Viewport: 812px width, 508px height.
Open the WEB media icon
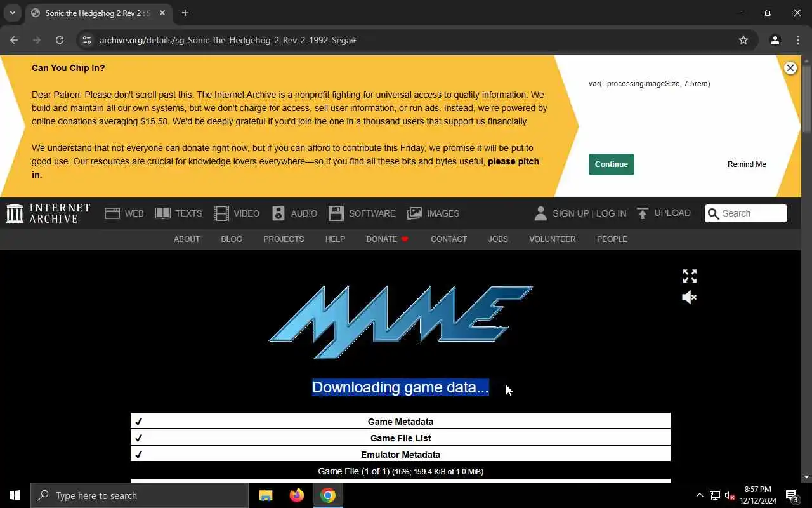112,213
